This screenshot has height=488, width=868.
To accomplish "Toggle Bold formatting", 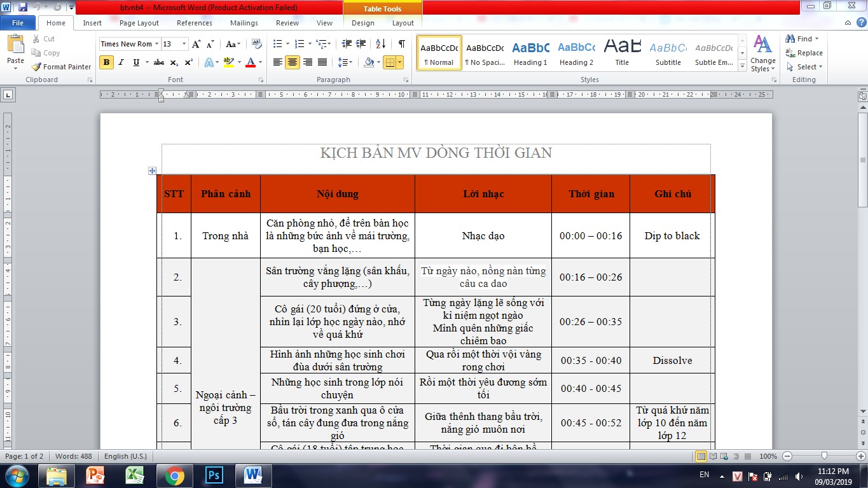I will pyautogui.click(x=106, y=62).
